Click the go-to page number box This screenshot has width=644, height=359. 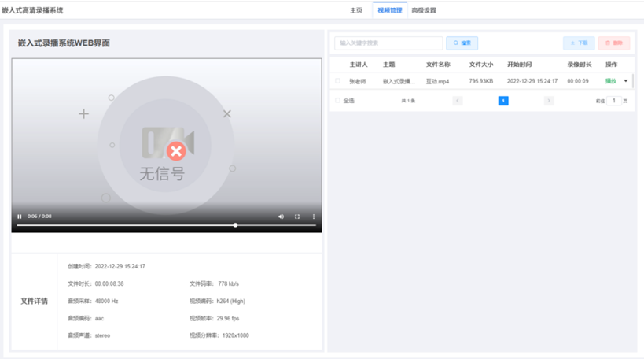(614, 101)
